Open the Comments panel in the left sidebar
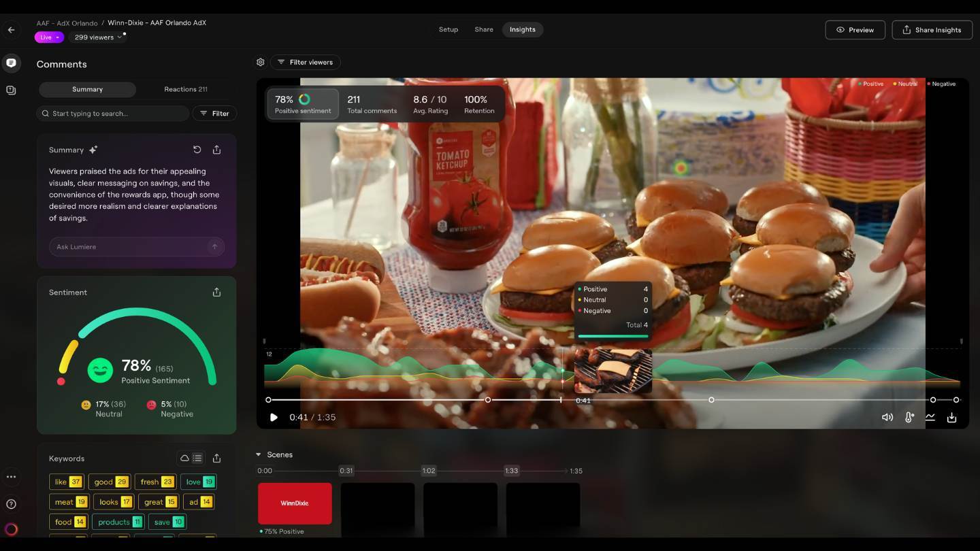980x551 pixels. pyautogui.click(x=11, y=63)
